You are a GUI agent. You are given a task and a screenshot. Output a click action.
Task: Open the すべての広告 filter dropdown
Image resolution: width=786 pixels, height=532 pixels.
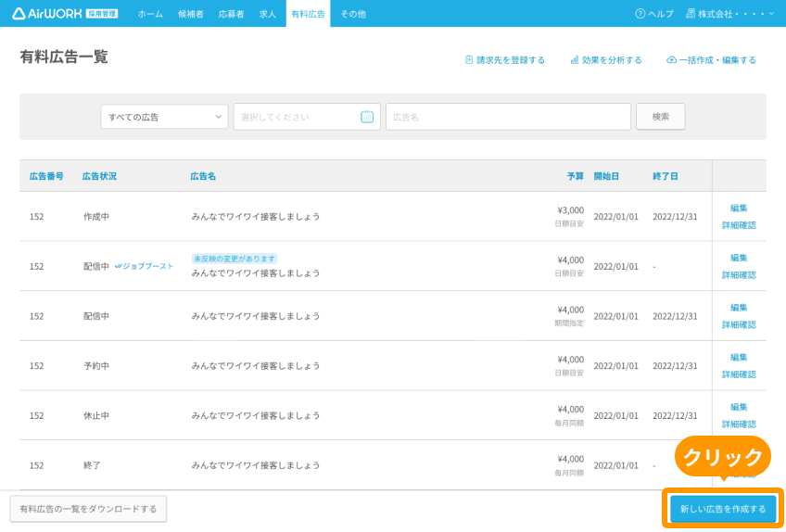(164, 117)
